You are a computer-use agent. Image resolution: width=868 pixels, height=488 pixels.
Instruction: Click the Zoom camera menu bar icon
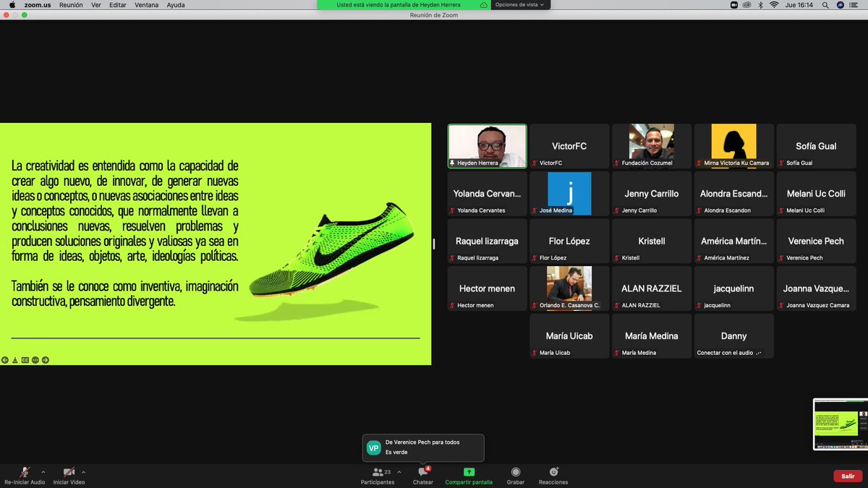[734, 5]
